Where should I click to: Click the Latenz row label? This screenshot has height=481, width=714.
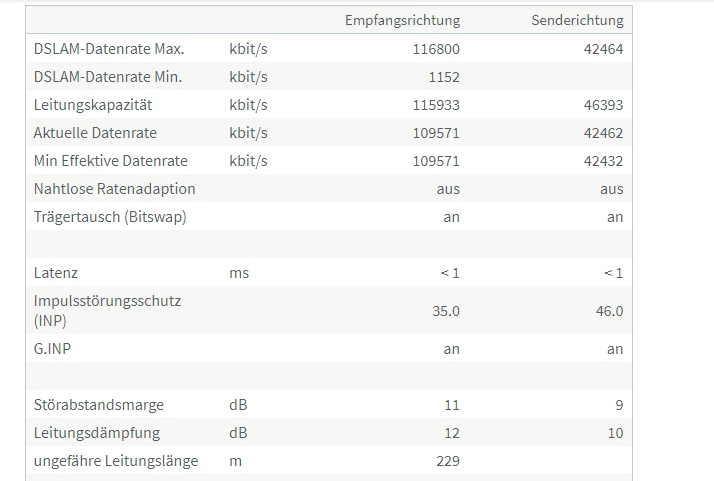[56, 273]
